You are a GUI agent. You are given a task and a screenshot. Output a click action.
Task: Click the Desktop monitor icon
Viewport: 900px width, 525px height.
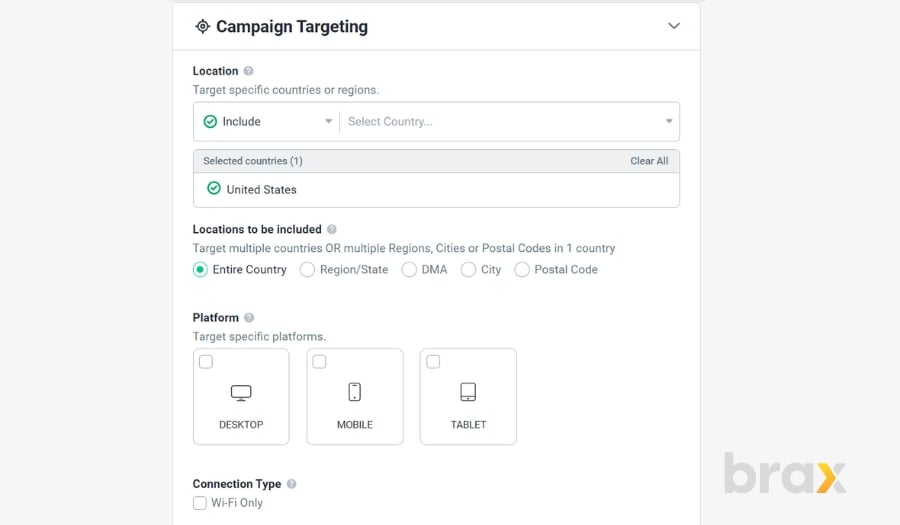[x=241, y=392]
